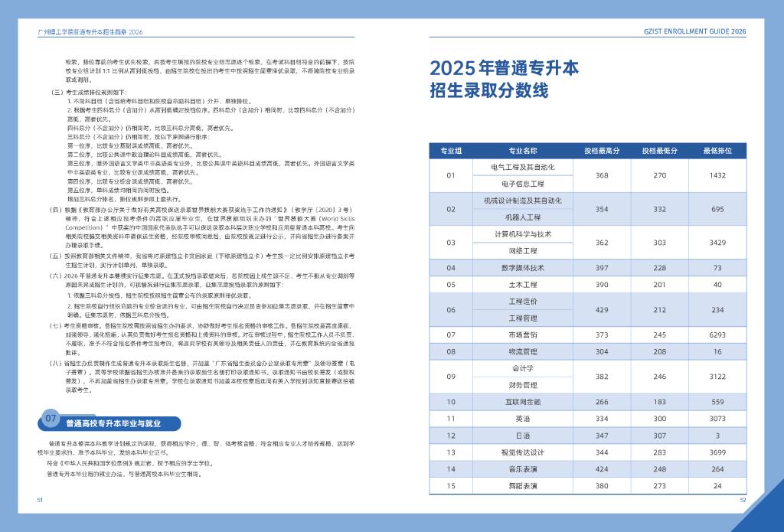Click the 2025年普通专升本 page title
This screenshot has width=784, height=532.
click(x=504, y=68)
